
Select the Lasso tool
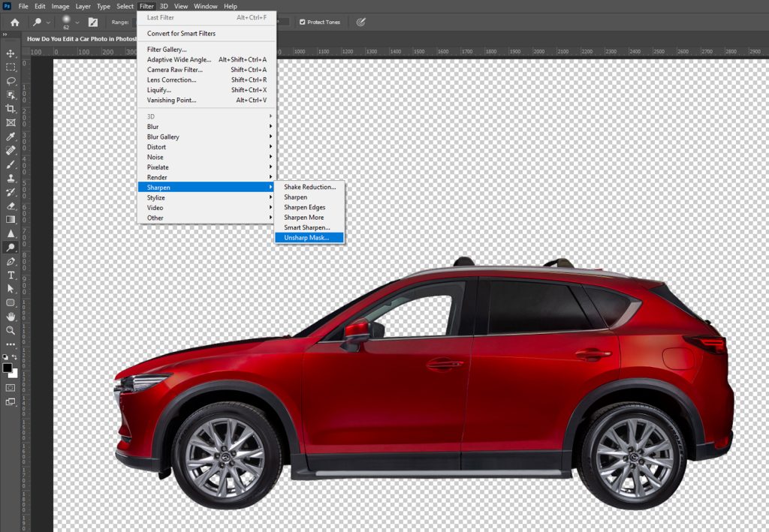coord(11,81)
